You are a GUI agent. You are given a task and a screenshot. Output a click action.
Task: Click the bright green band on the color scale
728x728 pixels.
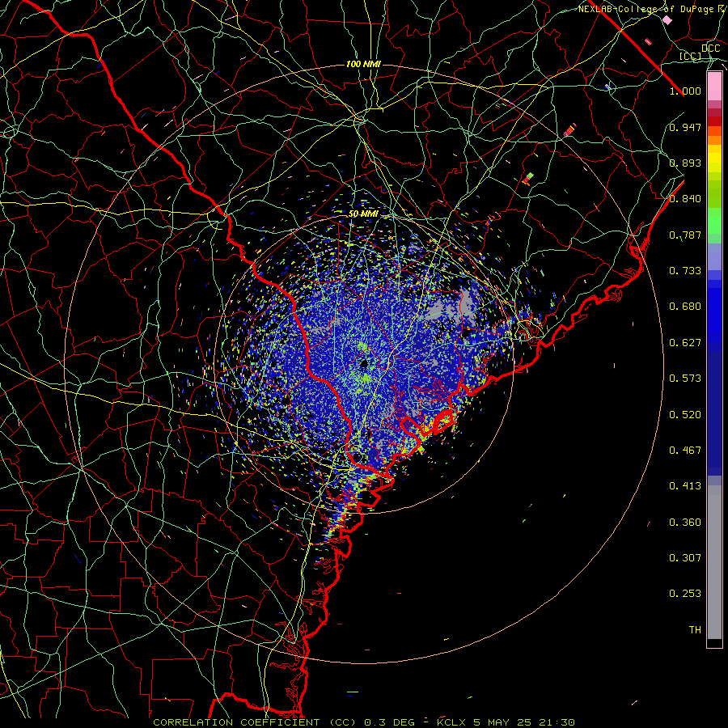point(714,221)
